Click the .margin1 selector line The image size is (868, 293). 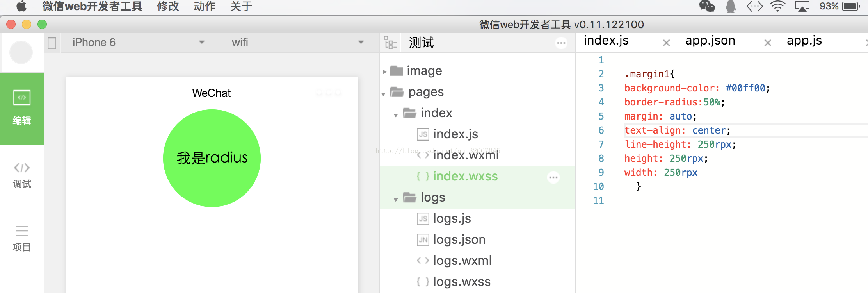[649, 74]
